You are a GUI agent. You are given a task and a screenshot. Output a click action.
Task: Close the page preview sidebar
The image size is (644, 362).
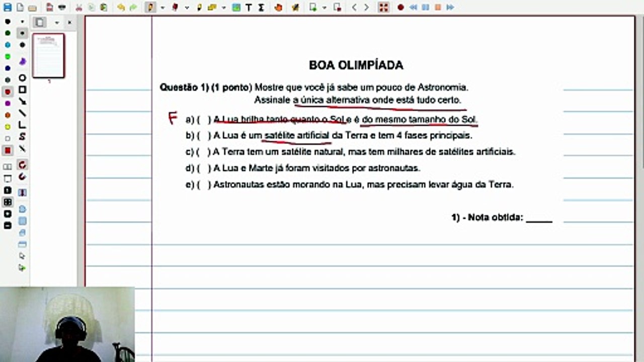[69, 23]
